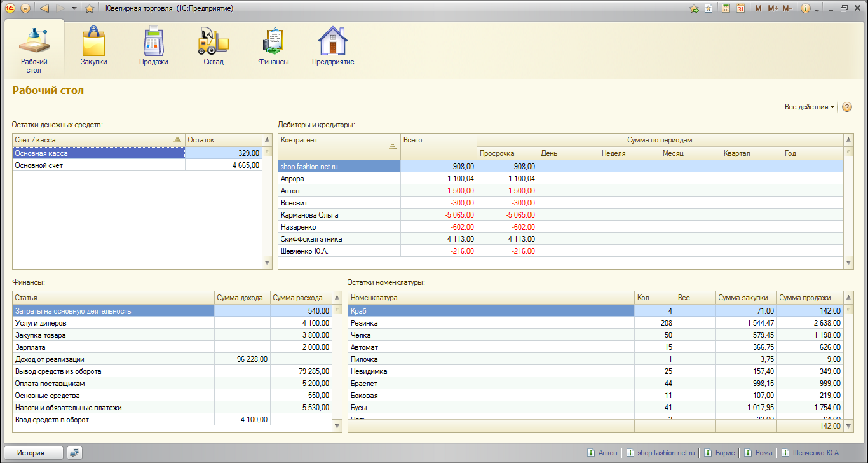Open favorites star in title bar left
This screenshot has height=463, width=868.
pos(90,8)
